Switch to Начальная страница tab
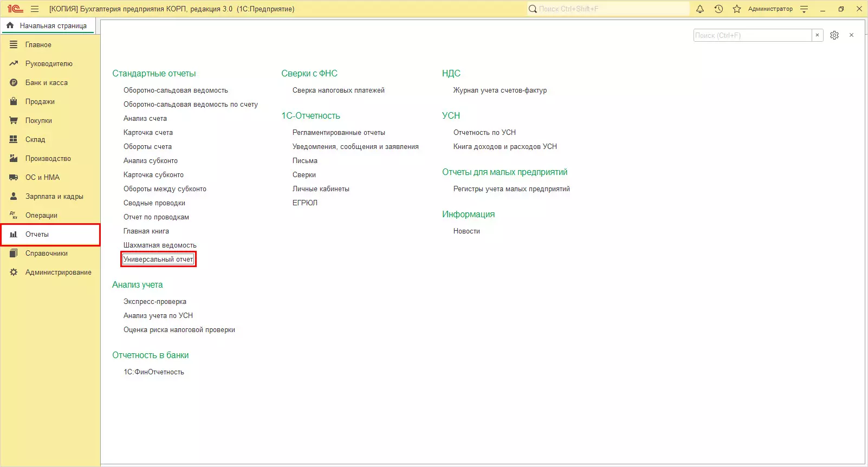Screen dimensions: 868x467 (48, 25)
